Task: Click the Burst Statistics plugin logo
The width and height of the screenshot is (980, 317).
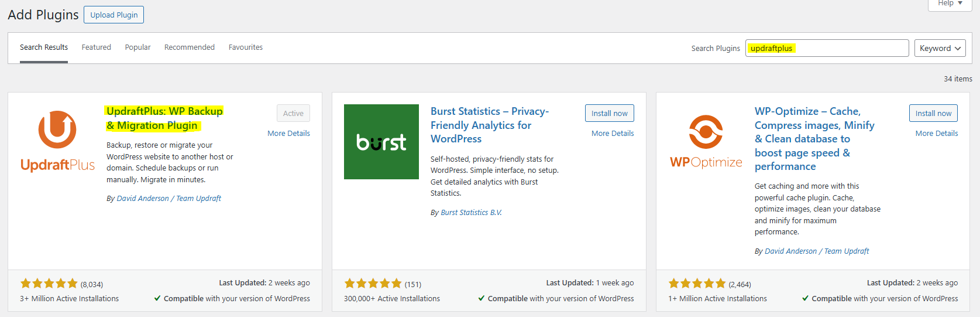Action: click(x=381, y=142)
